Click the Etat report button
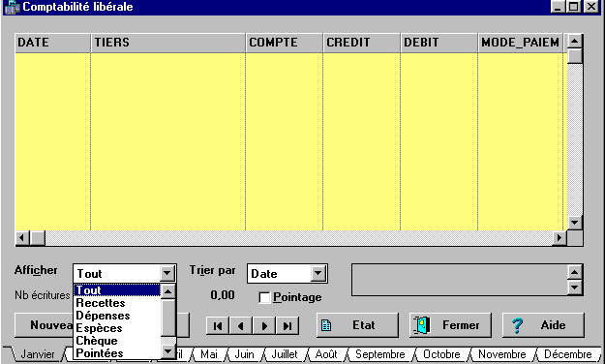The height and width of the screenshot is (364, 605). pos(357,325)
